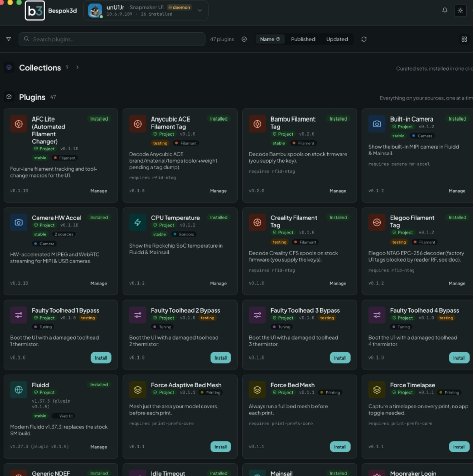Click the Tuning tag on Faulty Toolhead 1 Bypass
The image size is (473, 476).
coord(43,327)
